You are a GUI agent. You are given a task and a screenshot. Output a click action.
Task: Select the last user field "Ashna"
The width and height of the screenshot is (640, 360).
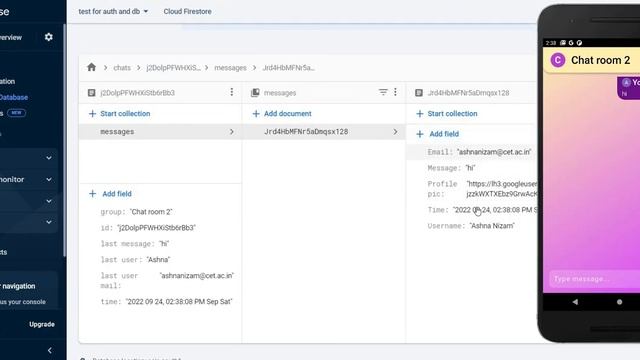136,260
